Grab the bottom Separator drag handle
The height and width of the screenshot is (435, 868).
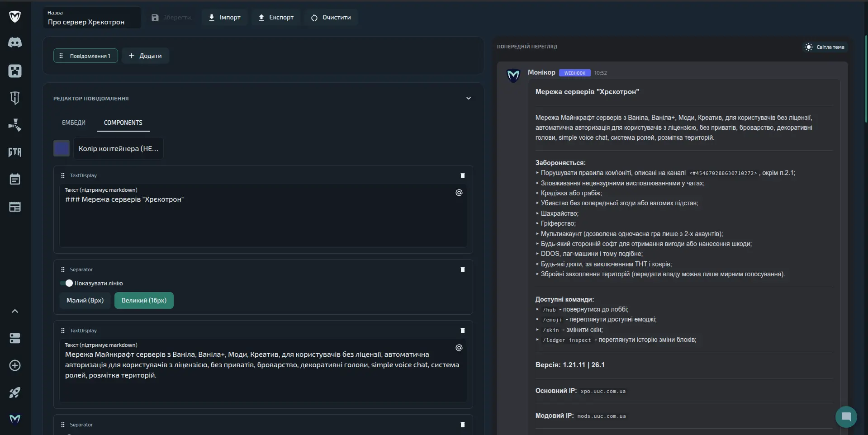63,425
